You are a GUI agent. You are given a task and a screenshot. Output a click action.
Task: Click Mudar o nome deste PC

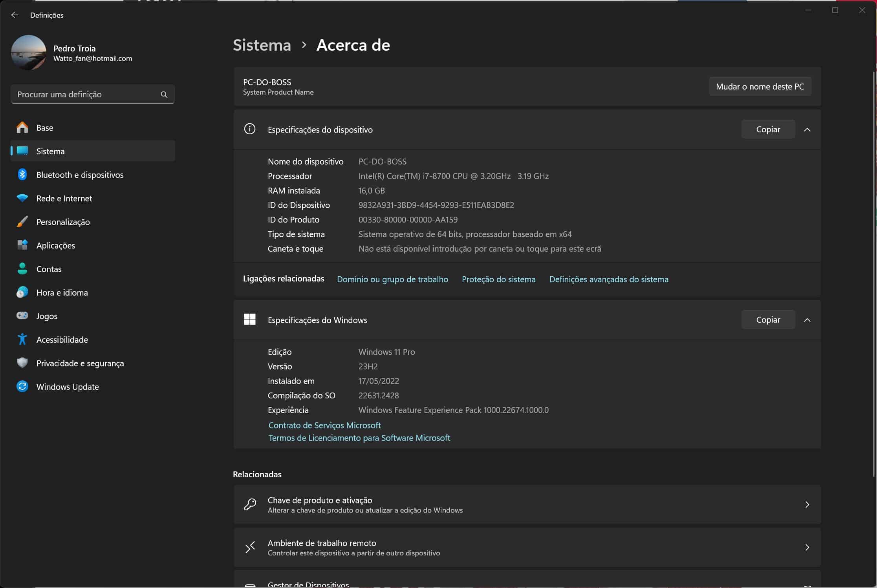click(760, 86)
